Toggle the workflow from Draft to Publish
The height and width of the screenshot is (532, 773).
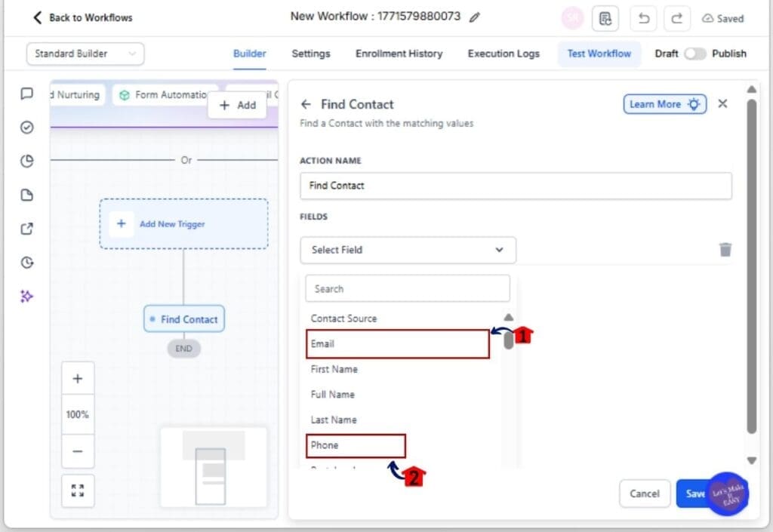696,54
